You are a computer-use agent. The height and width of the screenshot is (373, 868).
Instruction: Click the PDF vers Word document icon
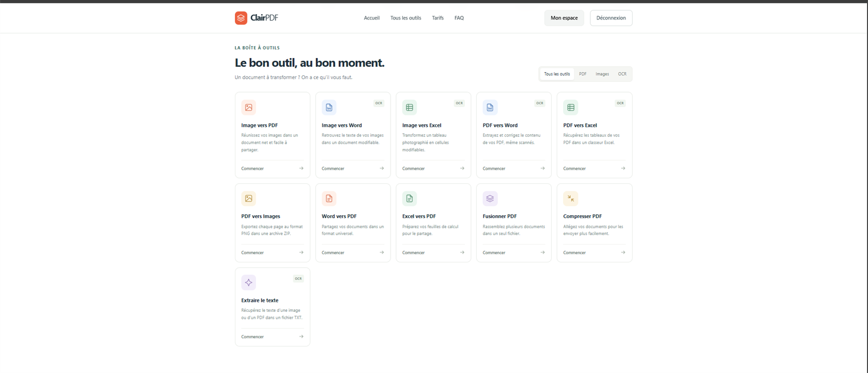[490, 107]
